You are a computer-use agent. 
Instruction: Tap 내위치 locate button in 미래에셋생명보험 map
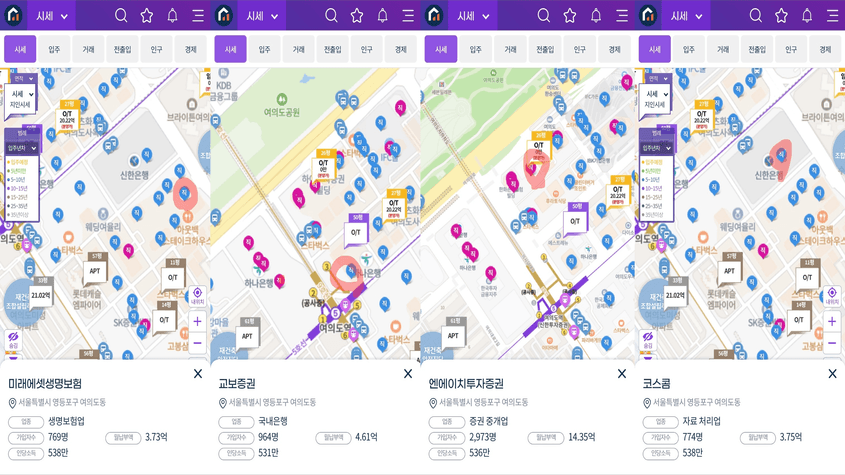pos(197,295)
